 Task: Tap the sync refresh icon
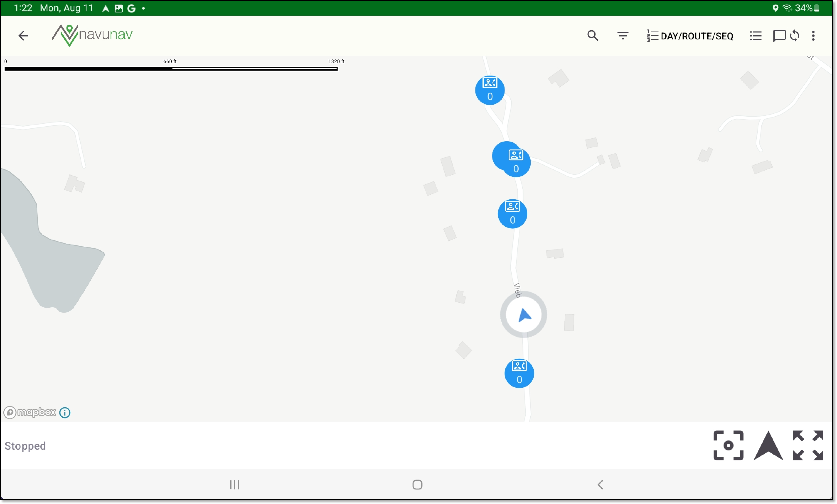pyautogui.click(x=795, y=36)
